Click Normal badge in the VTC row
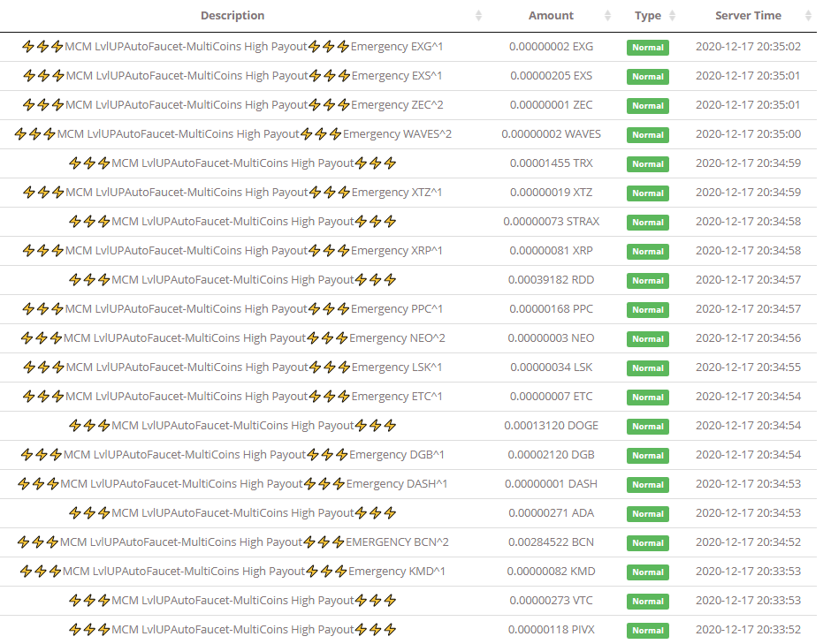This screenshot has width=823, height=644. (x=648, y=602)
